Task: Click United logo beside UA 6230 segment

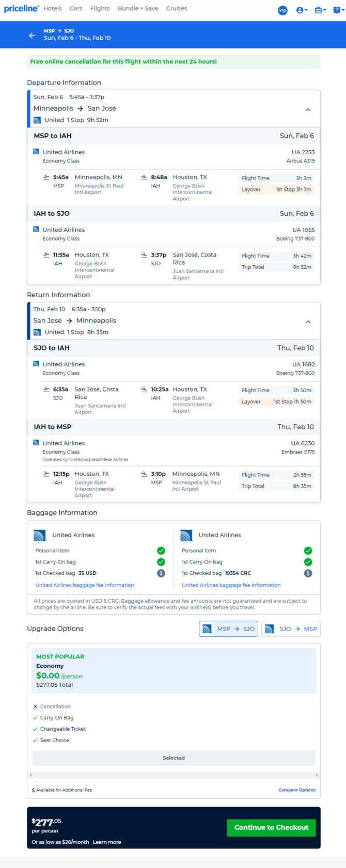Action: (x=36, y=443)
